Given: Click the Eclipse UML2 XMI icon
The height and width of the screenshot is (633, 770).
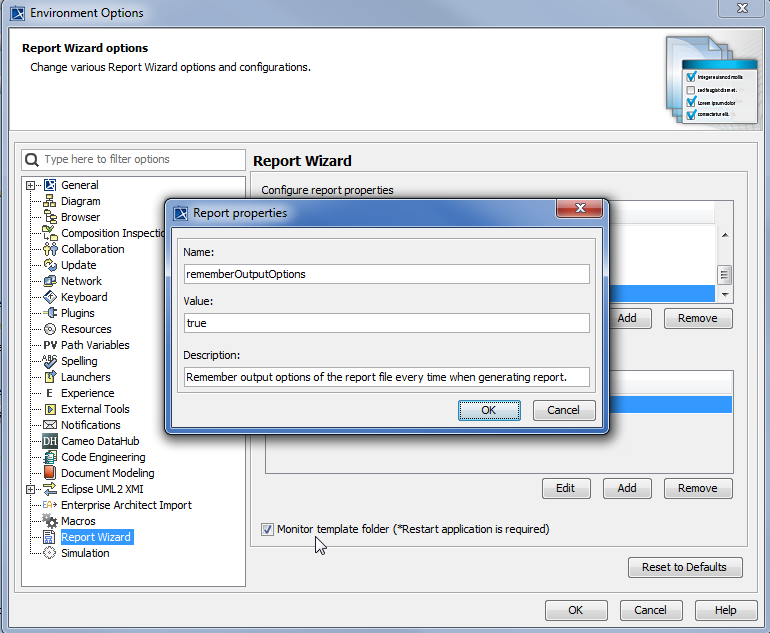Looking at the screenshot, I should (x=50, y=489).
